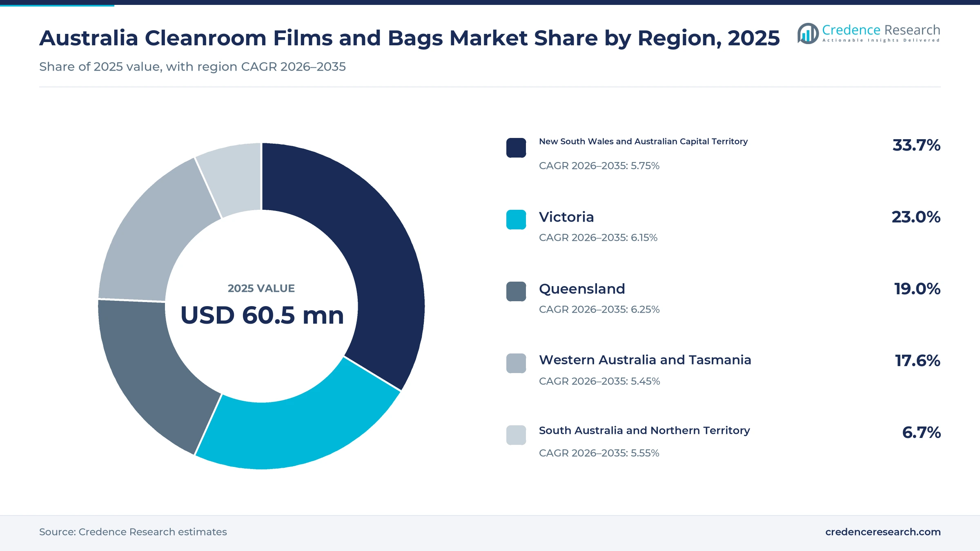Click 'Source: Credence Research estimates' footer text
The width and height of the screenshot is (980, 551).
[133, 532]
